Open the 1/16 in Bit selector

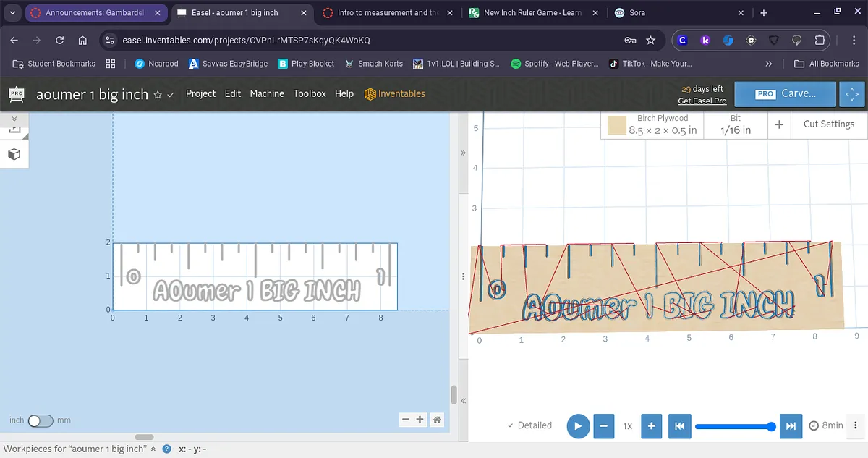tap(735, 124)
